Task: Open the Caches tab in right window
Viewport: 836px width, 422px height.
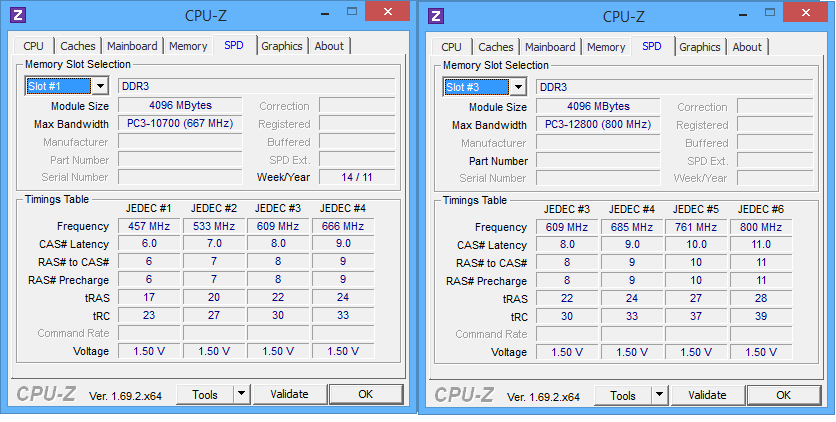Action: pos(496,47)
